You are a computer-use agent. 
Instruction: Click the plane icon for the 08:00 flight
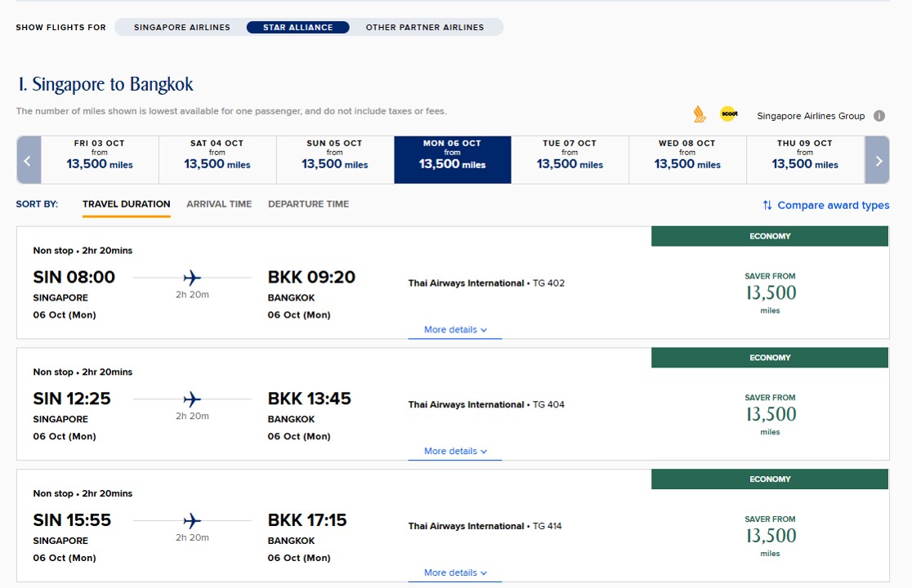coord(192,278)
